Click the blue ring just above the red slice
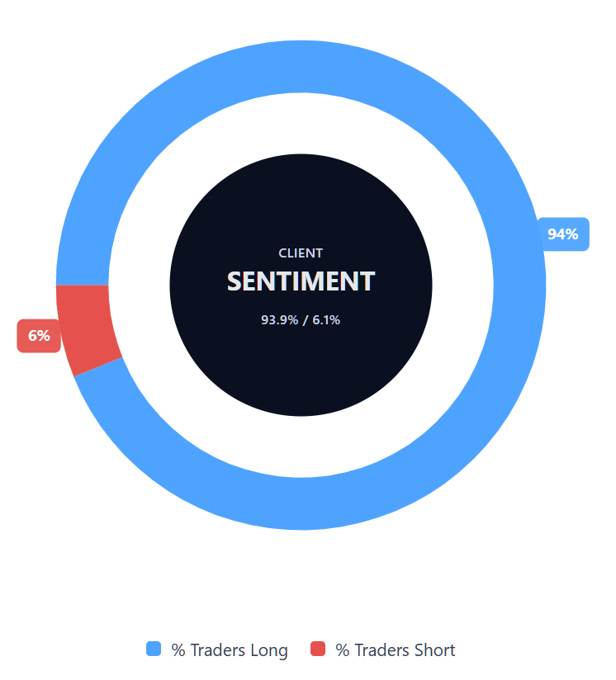The height and width of the screenshot is (680, 616). point(83,264)
